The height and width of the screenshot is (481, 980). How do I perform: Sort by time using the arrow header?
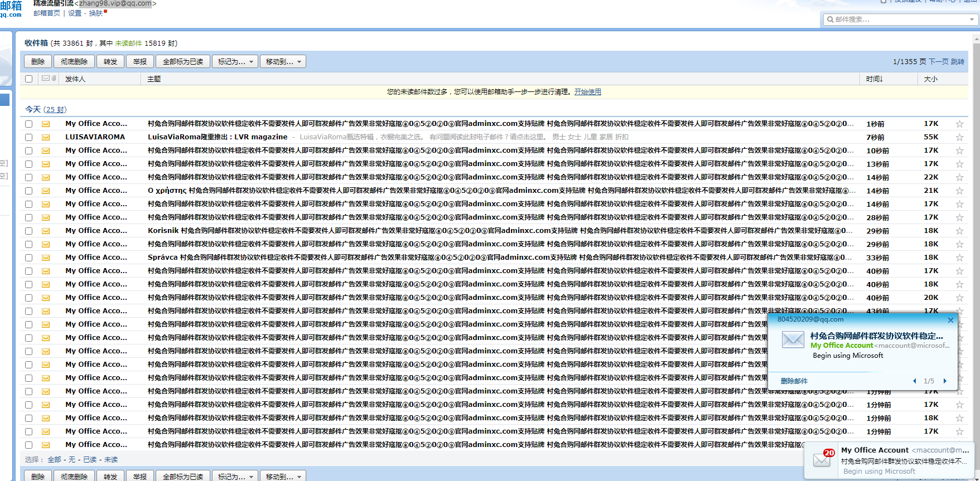(x=874, y=79)
